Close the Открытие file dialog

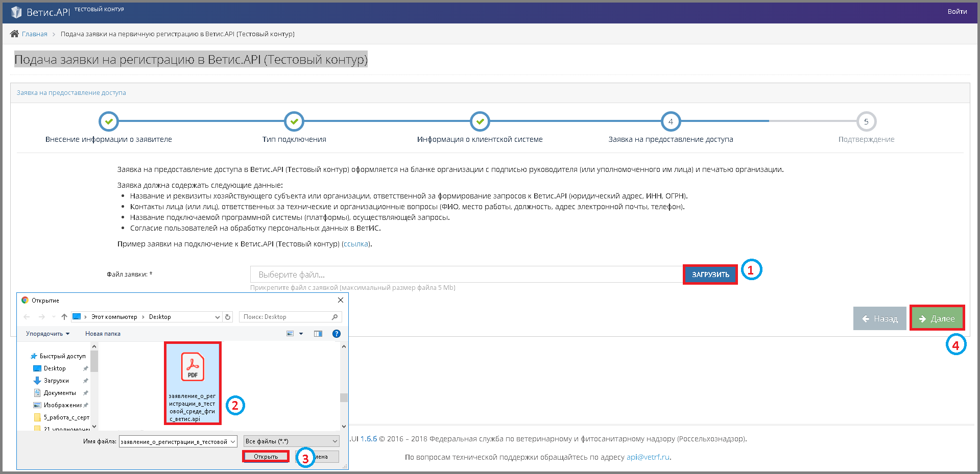click(x=341, y=300)
